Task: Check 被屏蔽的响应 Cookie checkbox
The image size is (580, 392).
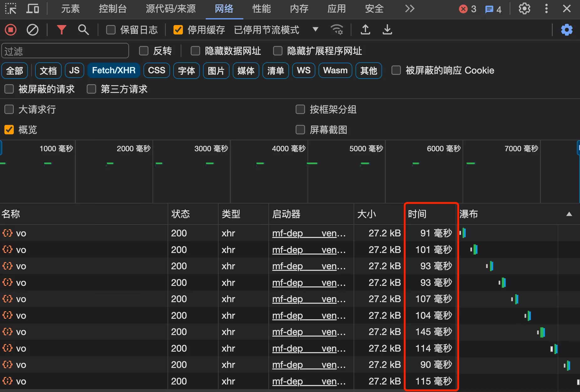Action: [x=396, y=70]
